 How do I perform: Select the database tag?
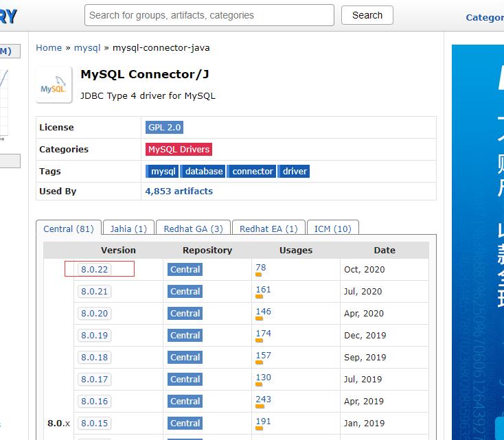tap(204, 171)
